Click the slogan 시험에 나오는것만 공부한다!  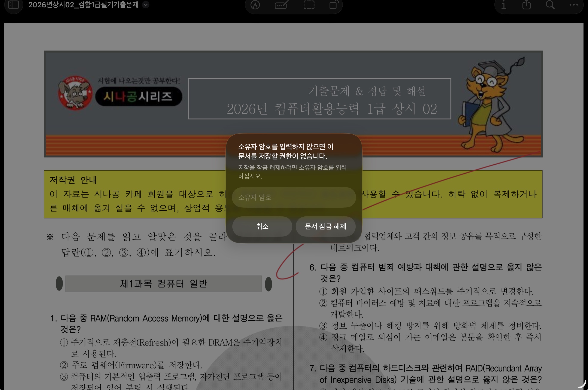pyautogui.click(x=139, y=80)
